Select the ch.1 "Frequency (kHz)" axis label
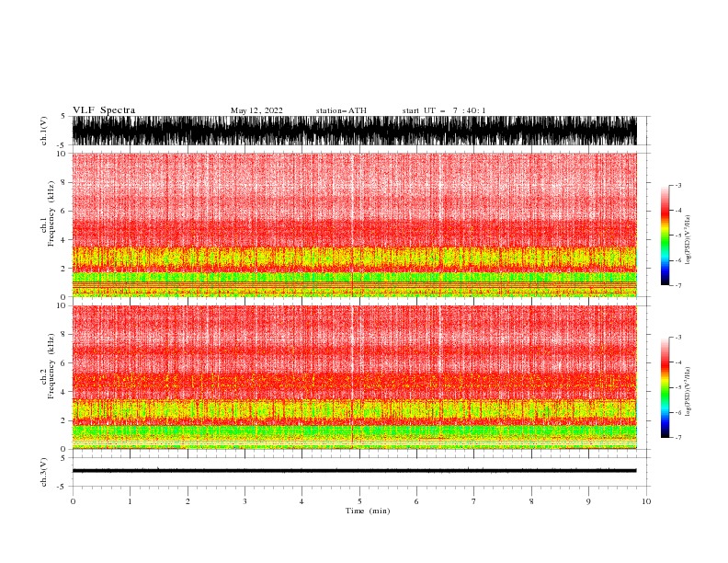728x563 pixels. click(x=51, y=213)
